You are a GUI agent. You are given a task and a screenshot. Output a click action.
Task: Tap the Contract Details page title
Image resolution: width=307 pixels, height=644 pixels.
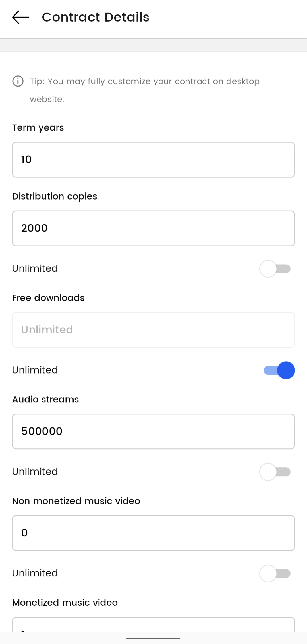(x=96, y=17)
